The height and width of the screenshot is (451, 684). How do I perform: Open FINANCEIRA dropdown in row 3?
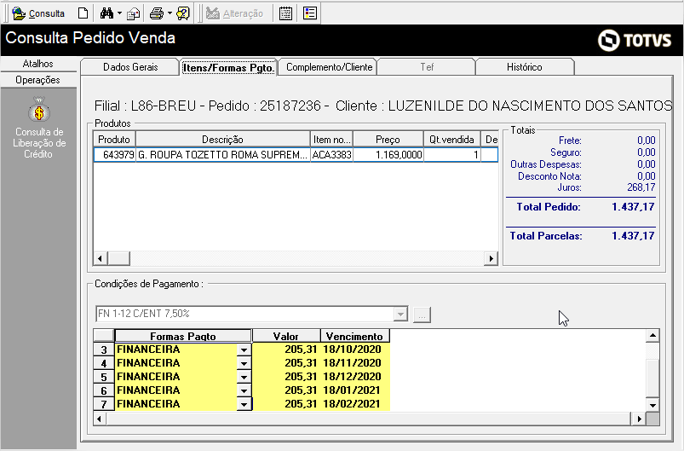point(244,350)
